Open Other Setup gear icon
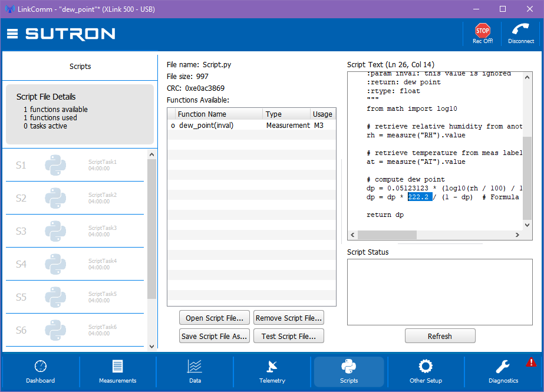This screenshot has height=392, width=544. click(x=426, y=366)
